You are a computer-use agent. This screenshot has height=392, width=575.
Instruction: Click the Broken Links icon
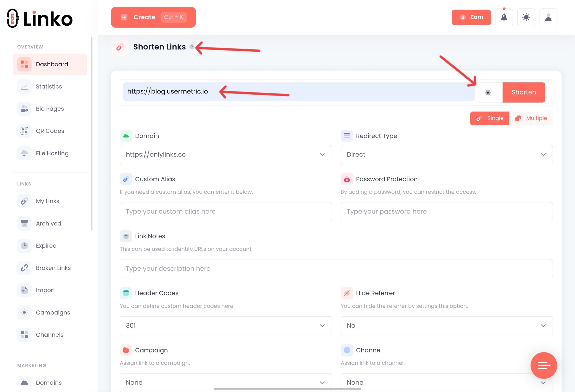pyautogui.click(x=24, y=268)
